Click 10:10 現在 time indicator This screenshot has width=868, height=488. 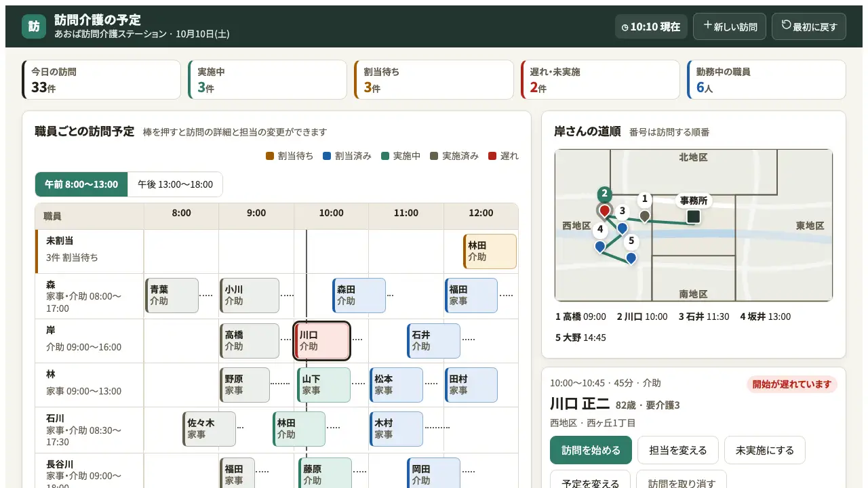tap(651, 27)
